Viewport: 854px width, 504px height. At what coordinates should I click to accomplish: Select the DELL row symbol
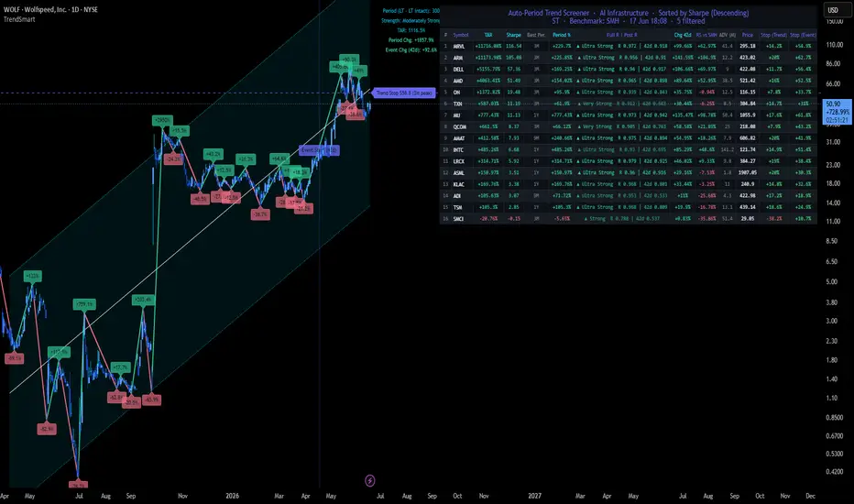pos(458,70)
